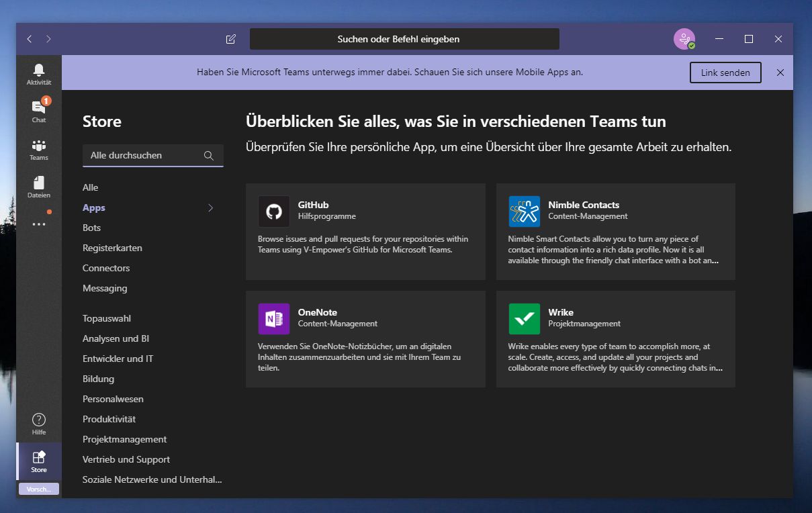The height and width of the screenshot is (513, 812).
Task: Start a new chat with compose icon
Action: pos(231,39)
